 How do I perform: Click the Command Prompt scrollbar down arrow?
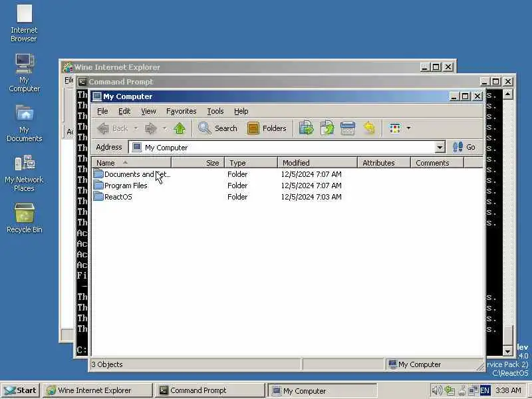[x=507, y=351]
